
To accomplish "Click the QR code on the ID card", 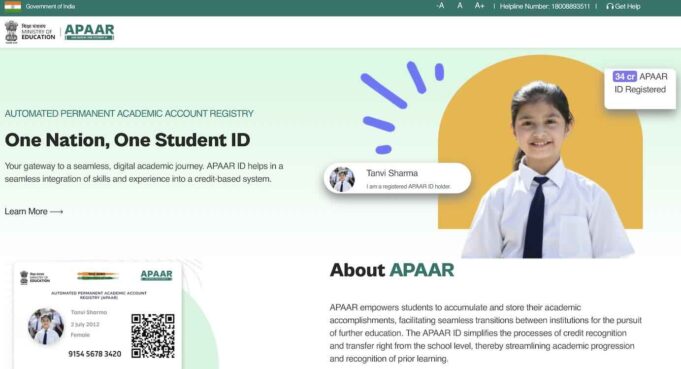I will [153, 336].
